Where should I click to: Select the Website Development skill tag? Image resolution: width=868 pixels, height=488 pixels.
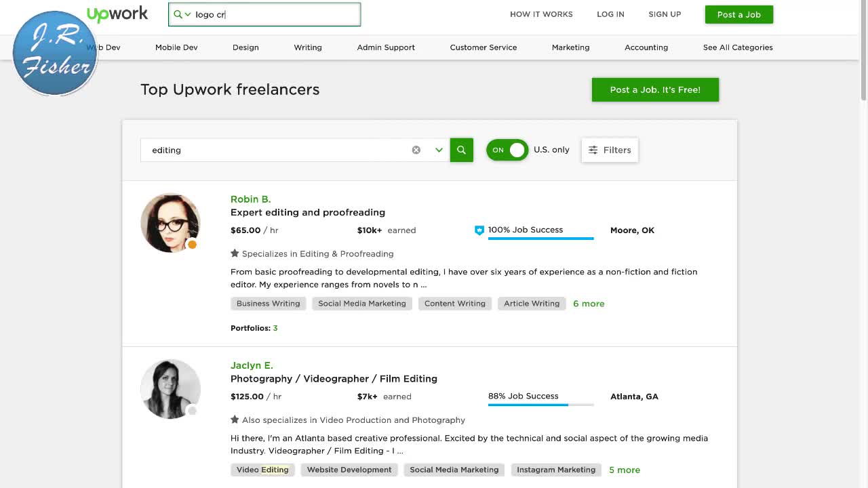349,470
